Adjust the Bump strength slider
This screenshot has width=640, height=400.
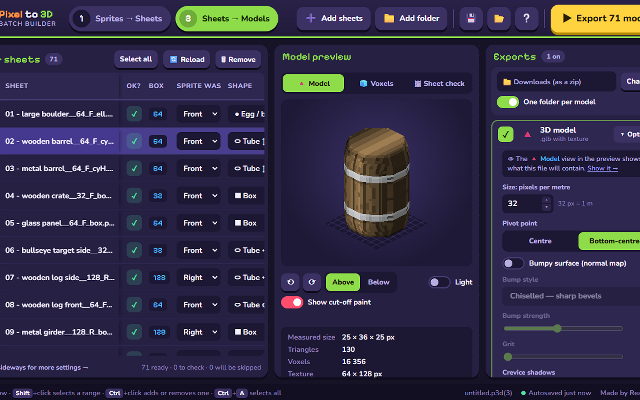click(x=563, y=328)
